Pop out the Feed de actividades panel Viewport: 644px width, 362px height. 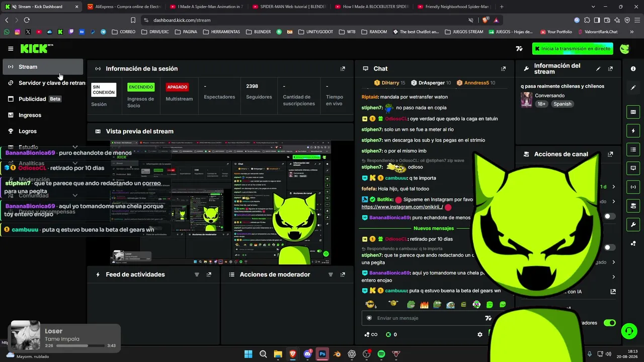209,275
